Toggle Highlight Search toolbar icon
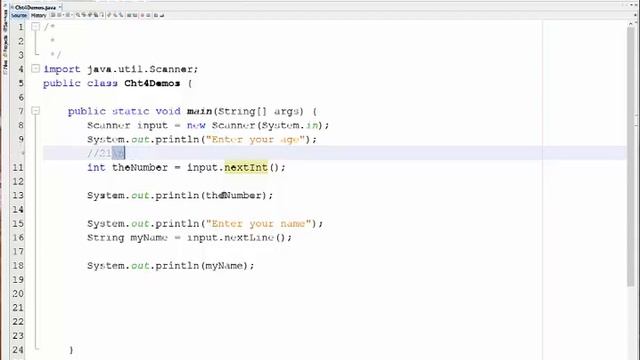The width and height of the screenshot is (640, 360). tap(96, 15)
